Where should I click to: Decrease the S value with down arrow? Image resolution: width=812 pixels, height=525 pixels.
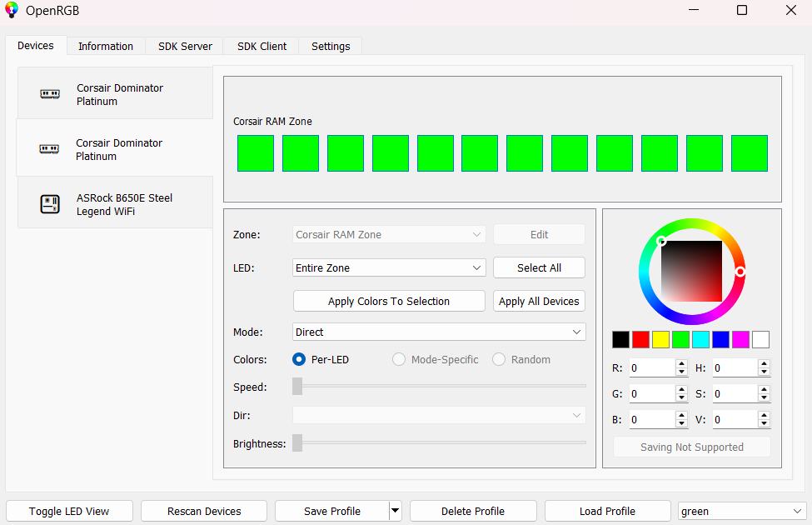764,397
